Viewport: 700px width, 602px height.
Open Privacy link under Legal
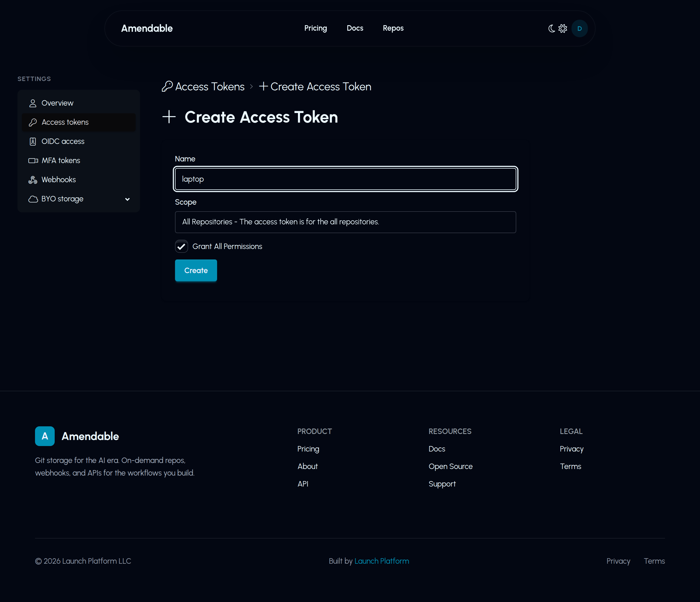(571, 449)
